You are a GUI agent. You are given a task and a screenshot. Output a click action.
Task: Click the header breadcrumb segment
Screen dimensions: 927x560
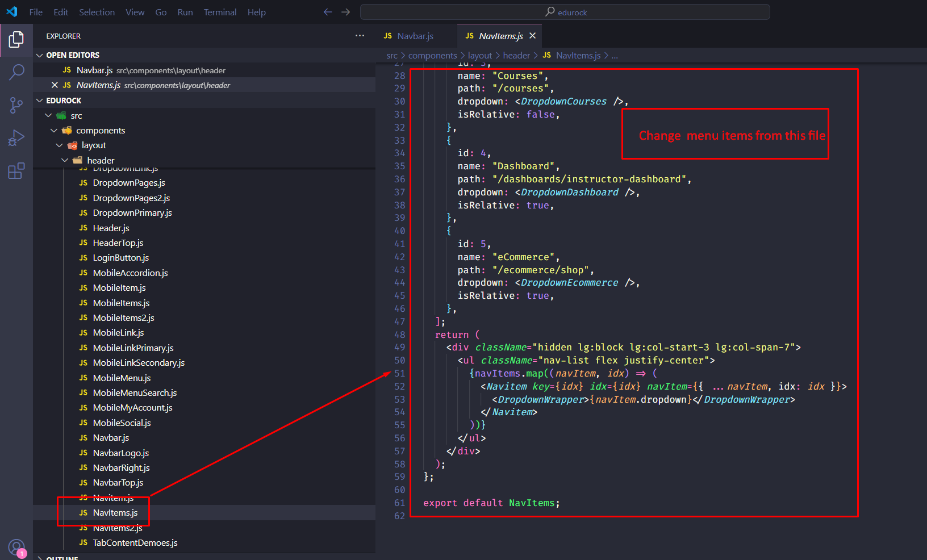coord(516,55)
